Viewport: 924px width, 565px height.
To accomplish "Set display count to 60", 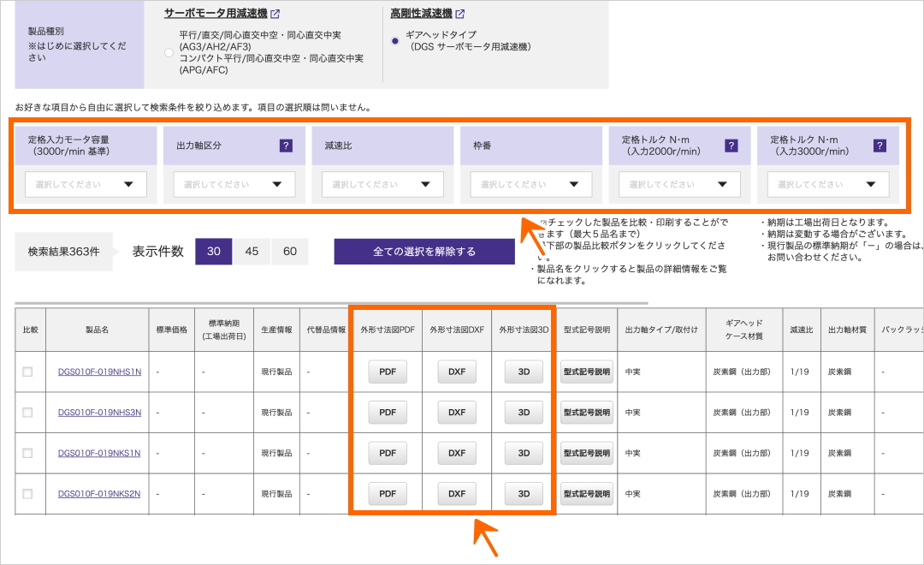I will (x=290, y=252).
